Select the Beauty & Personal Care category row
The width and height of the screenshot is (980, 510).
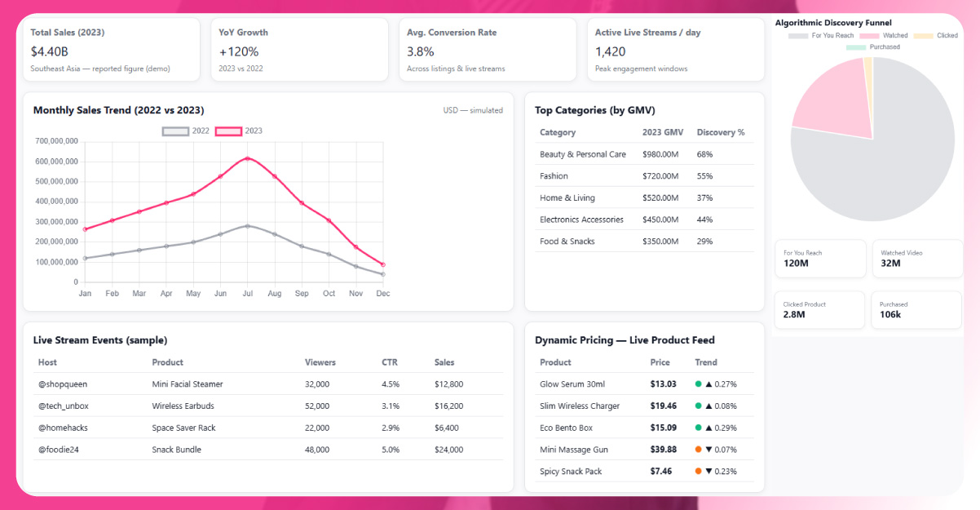tap(582, 154)
